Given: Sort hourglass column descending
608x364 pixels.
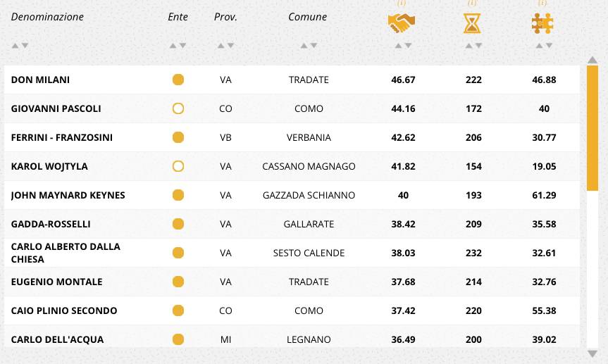Looking at the screenshot, I should [x=478, y=46].
